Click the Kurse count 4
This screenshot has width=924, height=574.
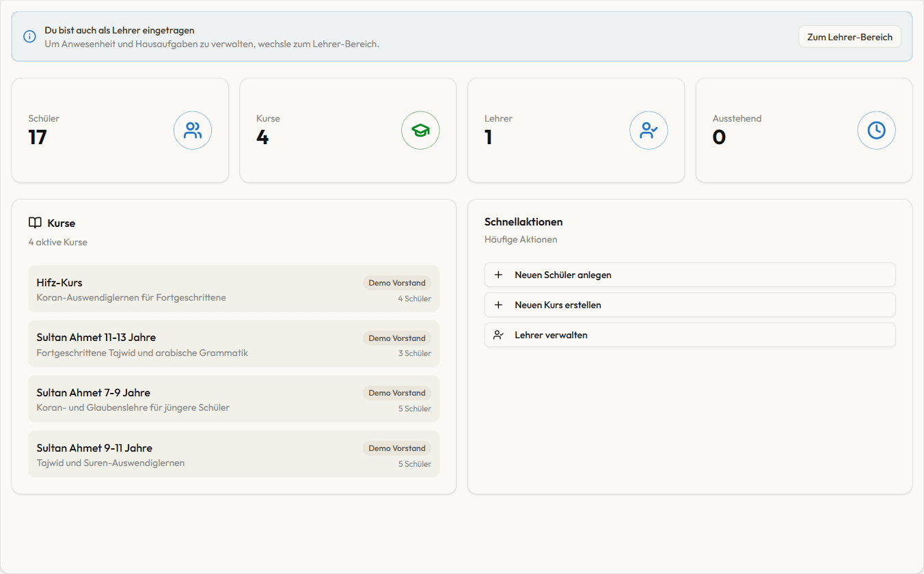pos(262,137)
